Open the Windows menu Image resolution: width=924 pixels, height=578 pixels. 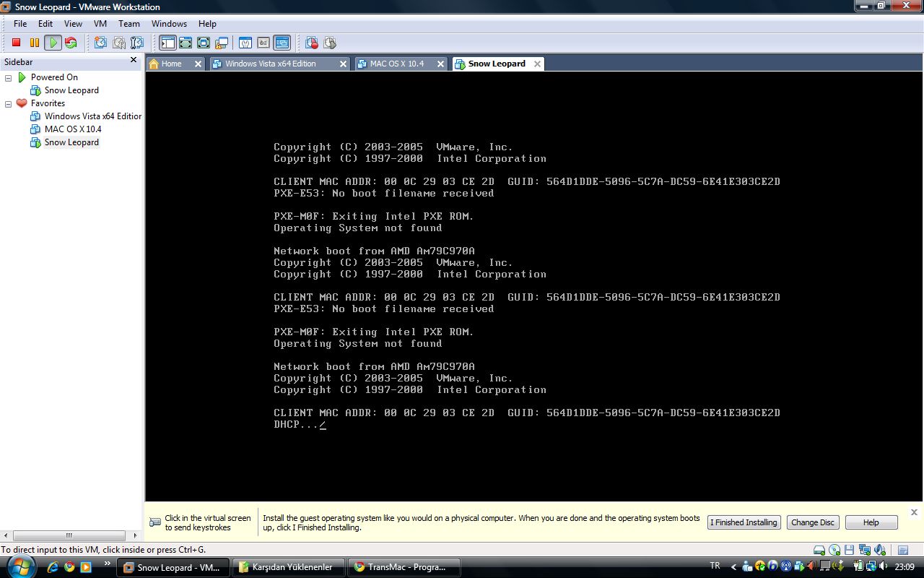[x=170, y=23]
